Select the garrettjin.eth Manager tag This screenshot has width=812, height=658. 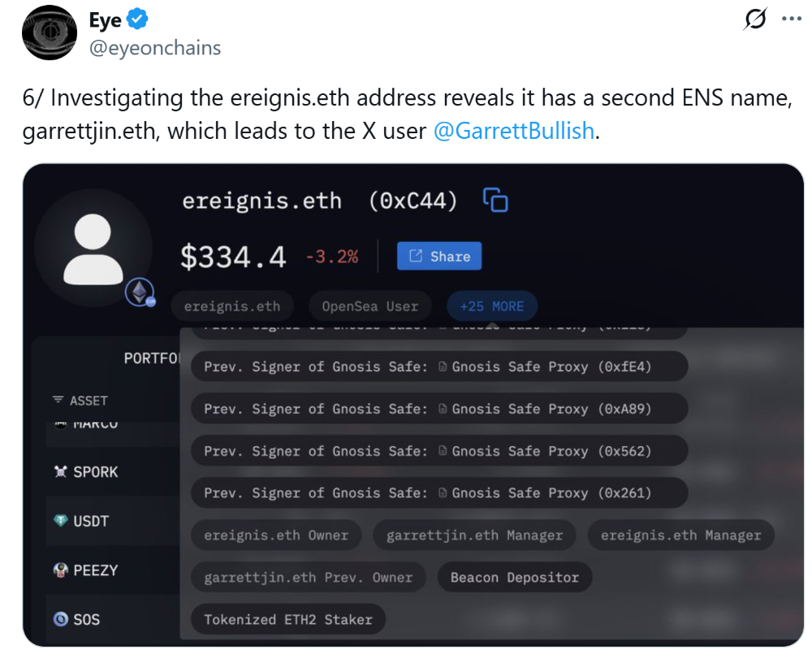pos(474,535)
